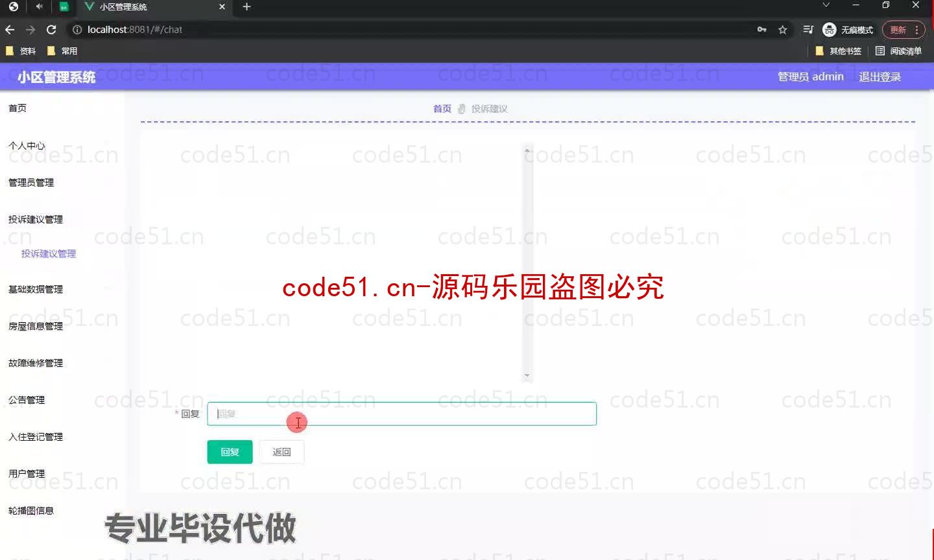Click the speaker icon on the first browser tab
Viewport: 934px width, 560px height.
[x=40, y=6]
